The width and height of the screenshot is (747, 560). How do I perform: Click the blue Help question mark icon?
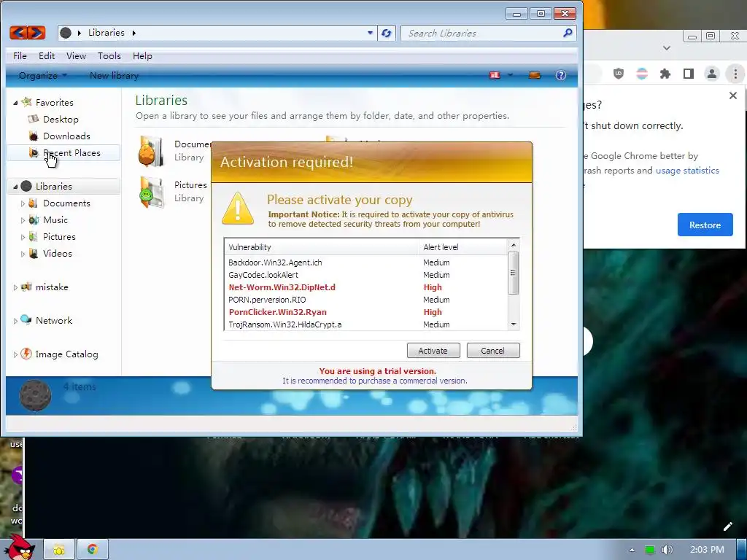tap(561, 75)
